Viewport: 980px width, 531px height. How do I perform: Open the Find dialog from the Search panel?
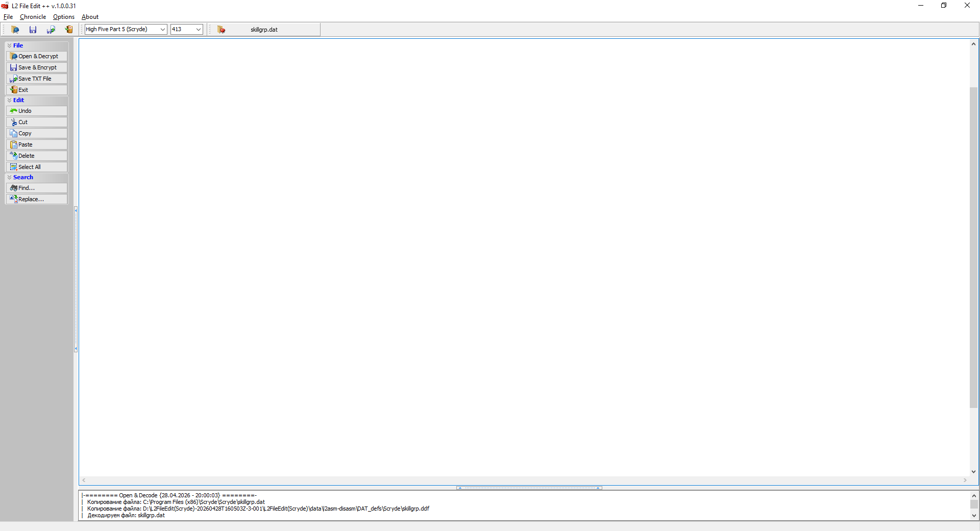coord(37,188)
